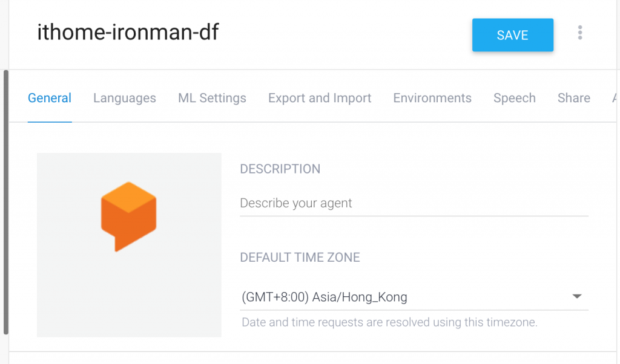Click the gray agent avatar background area
Viewport: 620px width, 364px height.
click(67, 302)
